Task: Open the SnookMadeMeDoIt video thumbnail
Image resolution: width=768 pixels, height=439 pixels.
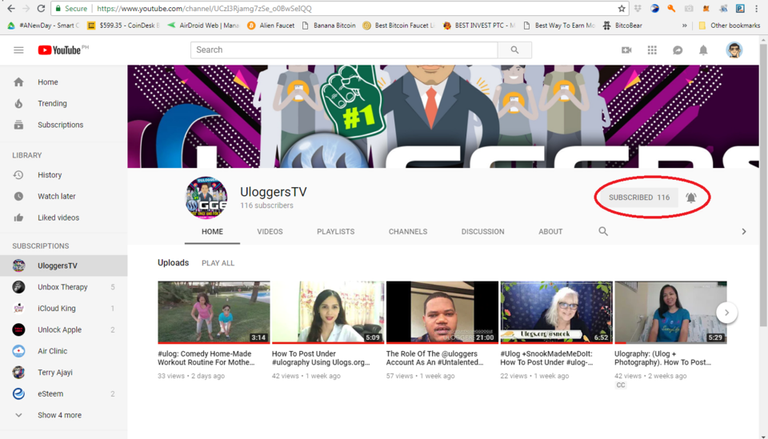Action: pos(556,312)
